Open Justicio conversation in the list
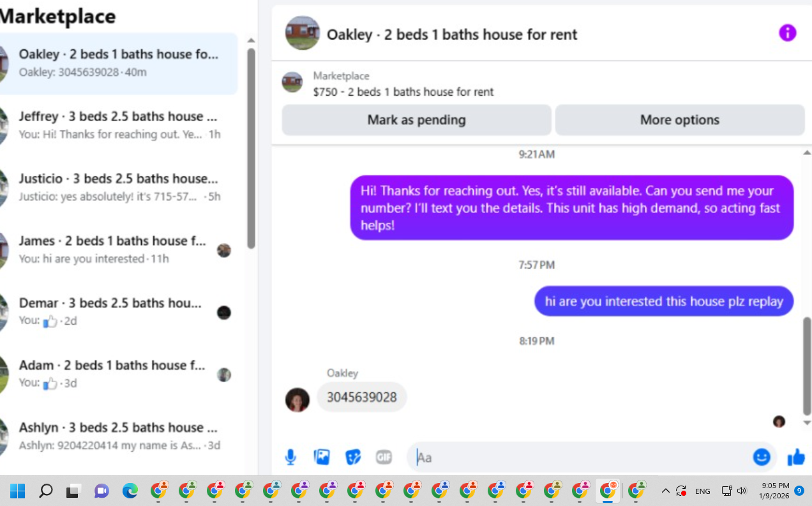 click(119, 187)
